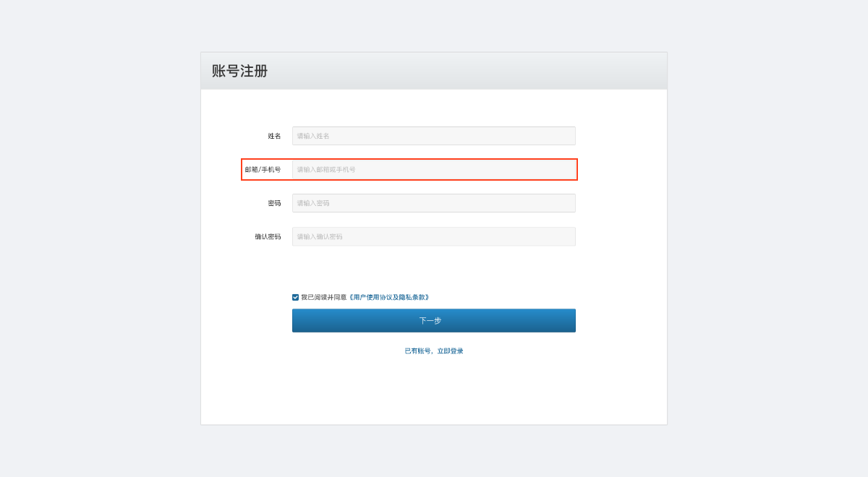Click the 账号注册 page title
This screenshot has width=868, height=477.
[x=239, y=71]
